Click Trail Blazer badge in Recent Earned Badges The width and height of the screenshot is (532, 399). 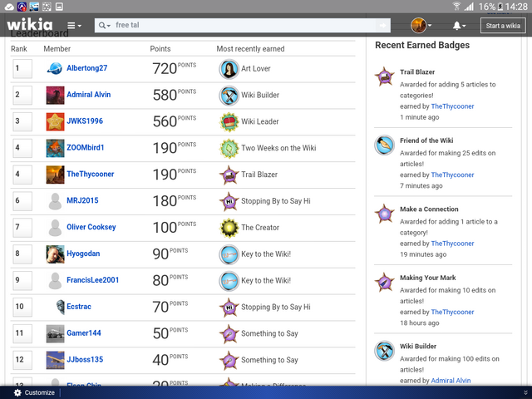click(384, 76)
